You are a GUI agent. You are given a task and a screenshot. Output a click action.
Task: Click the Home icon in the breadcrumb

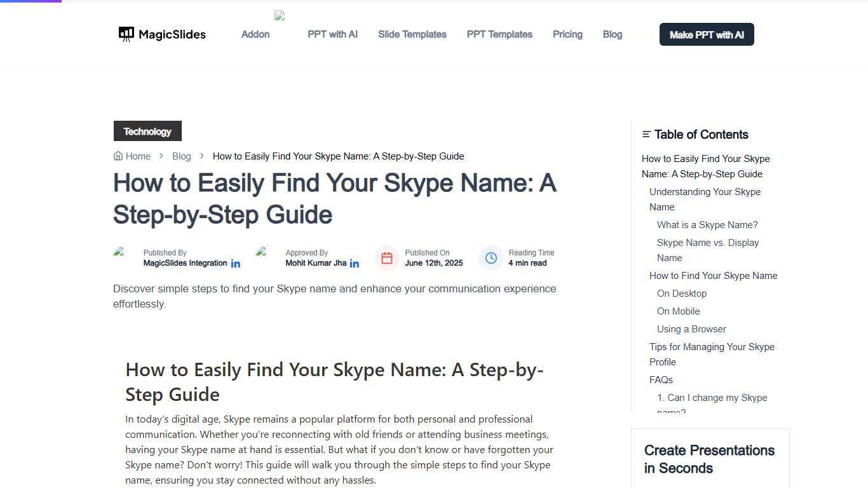[118, 156]
